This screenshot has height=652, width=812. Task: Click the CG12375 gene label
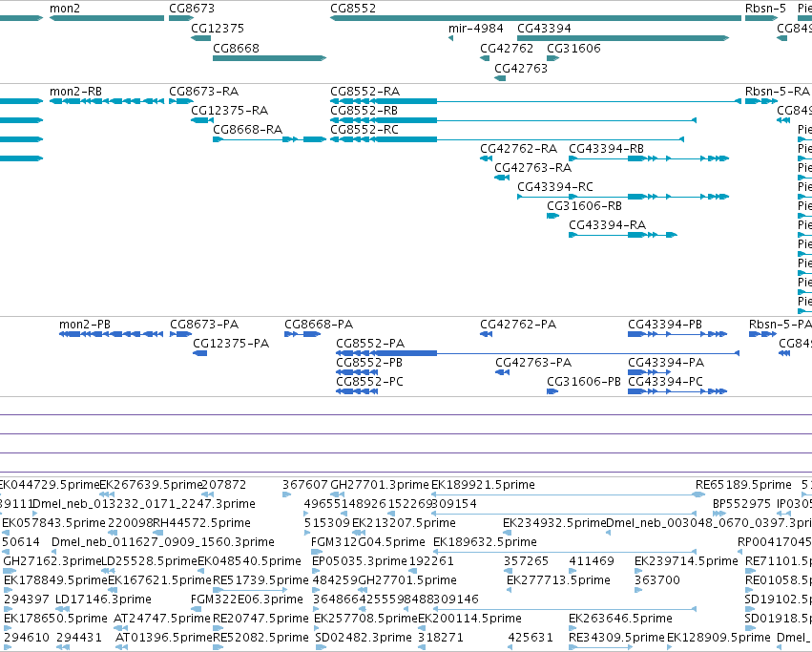point(218,28)
